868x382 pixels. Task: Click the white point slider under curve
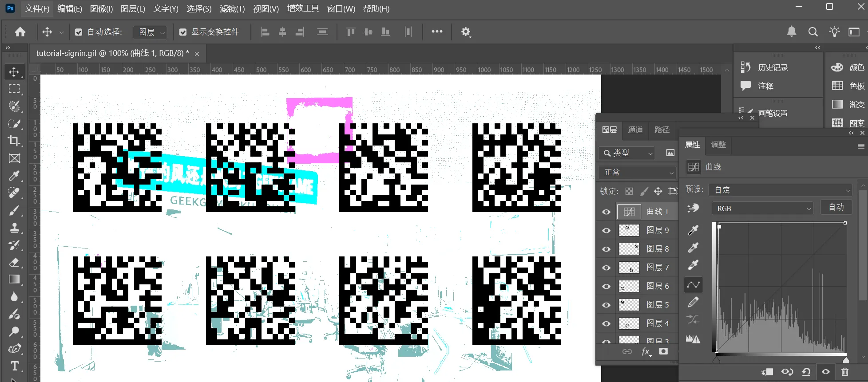pyautogui.click(x=846, y=360)
